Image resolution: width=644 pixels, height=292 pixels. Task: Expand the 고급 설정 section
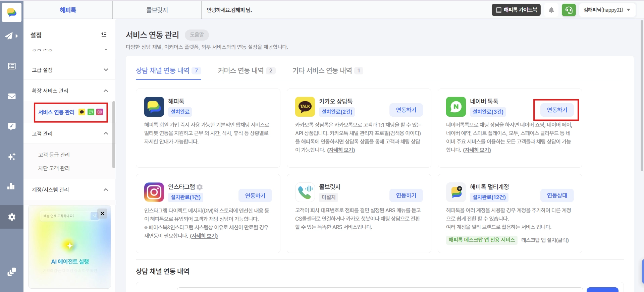tap(69, 70)
